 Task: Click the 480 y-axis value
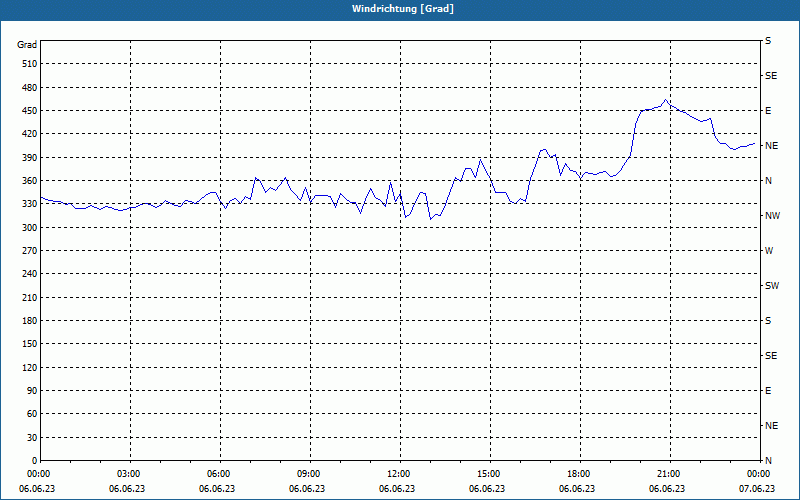click(x=30, y=88)
